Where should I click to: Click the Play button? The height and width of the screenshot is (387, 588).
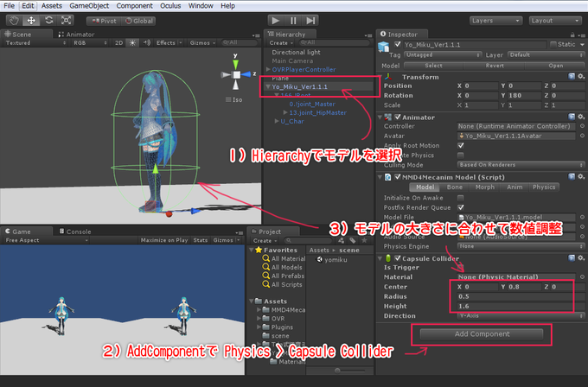pos(276,20)
